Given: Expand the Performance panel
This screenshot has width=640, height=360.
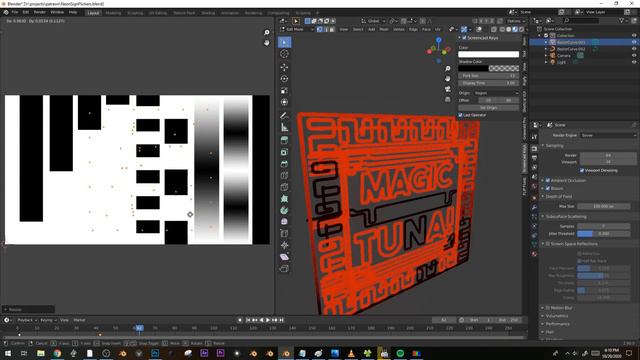Looking at the screenshot, I should click(x=558, y=324).
